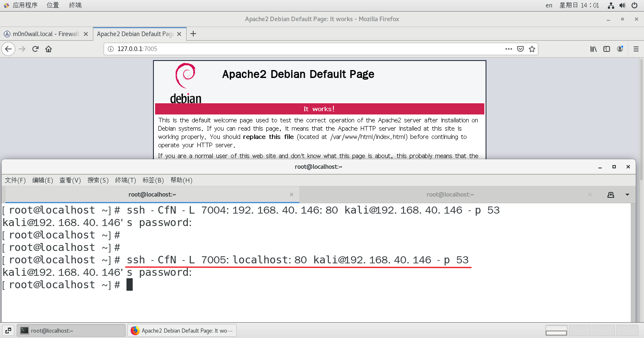Click show desktop icon in taskbar
Image resolution: width=644 pixels, height=338 pixels.
pyautogui.click(x=8, y=331)
